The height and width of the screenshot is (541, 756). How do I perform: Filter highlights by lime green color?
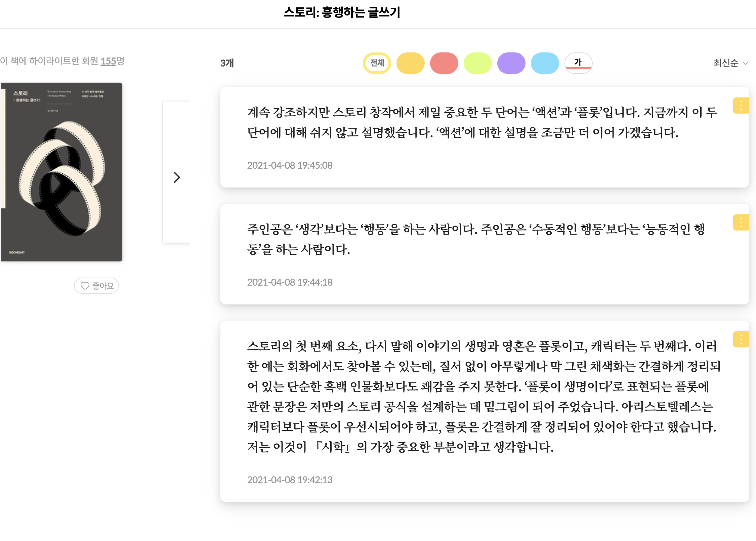click(478, 63)
